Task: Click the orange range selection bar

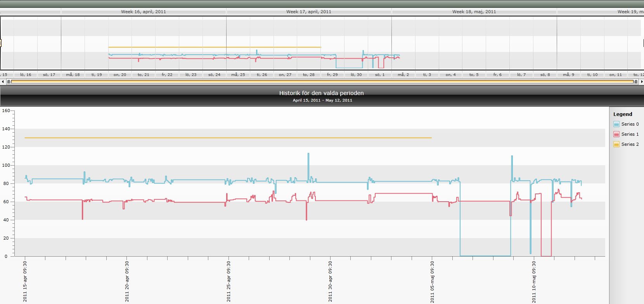Action: [x=322, y=81]
